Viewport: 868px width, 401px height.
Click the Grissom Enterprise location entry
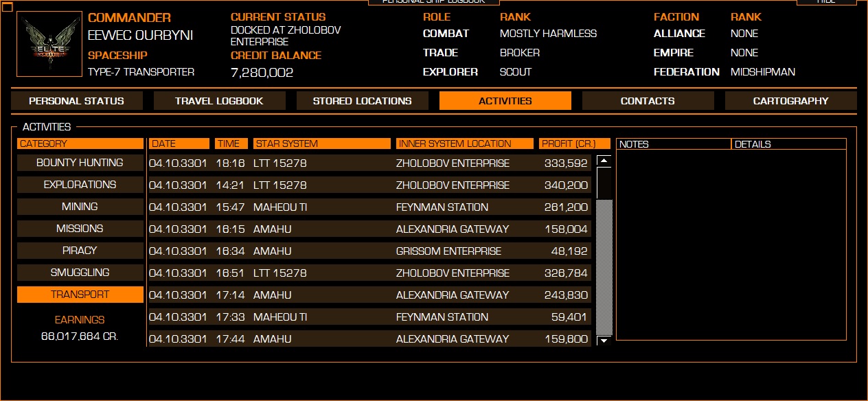pos(449,251)
